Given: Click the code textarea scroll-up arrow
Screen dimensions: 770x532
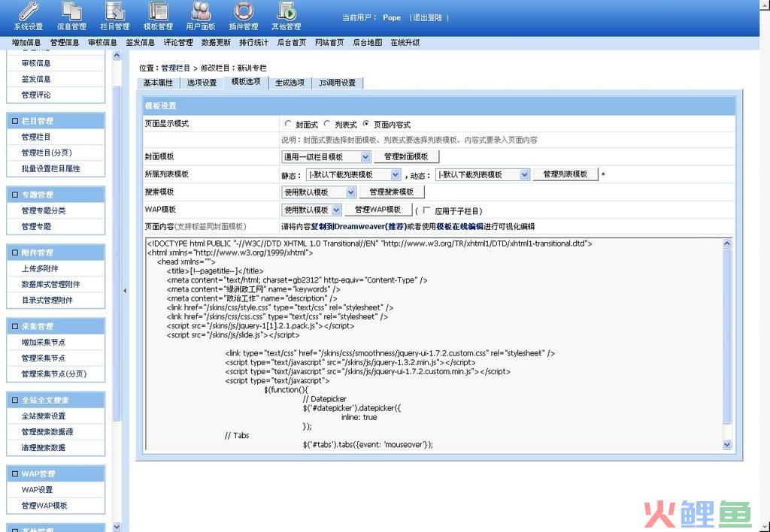Looking at the screenshot, I should tap(727, 243).
